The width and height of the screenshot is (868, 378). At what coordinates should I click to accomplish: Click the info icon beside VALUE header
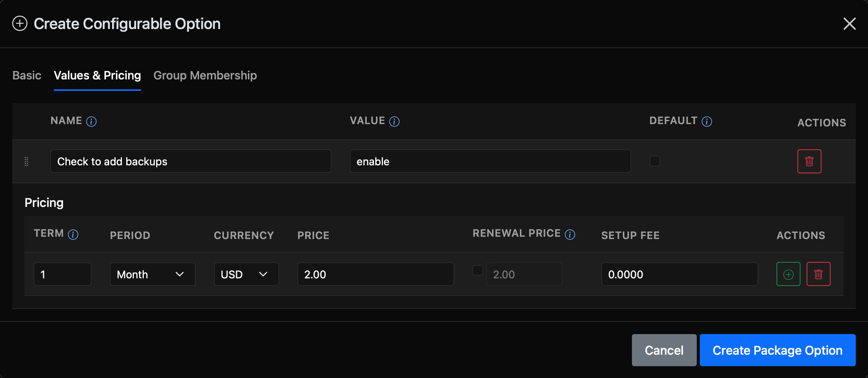394,121
